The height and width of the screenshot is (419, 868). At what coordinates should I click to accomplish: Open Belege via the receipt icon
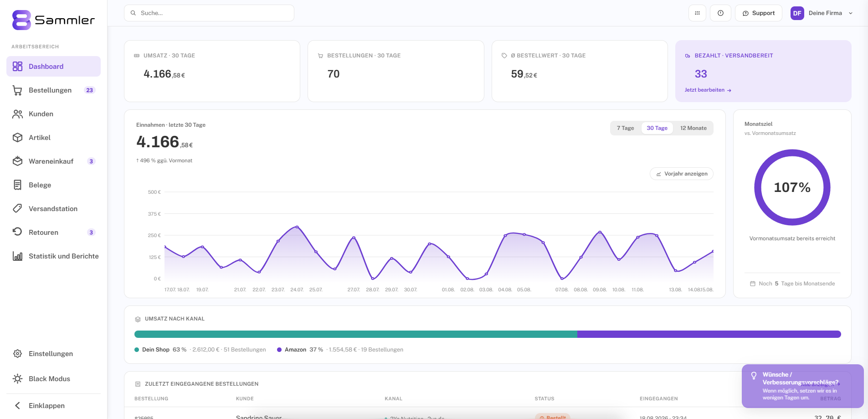(18, 185)
